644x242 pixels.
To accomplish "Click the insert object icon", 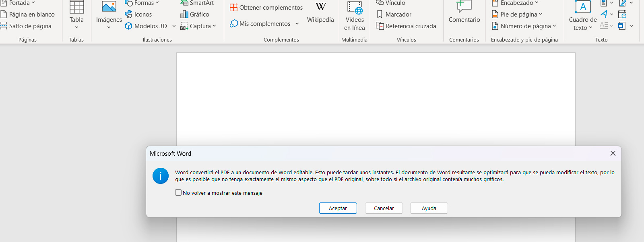I will pos(622,26).
